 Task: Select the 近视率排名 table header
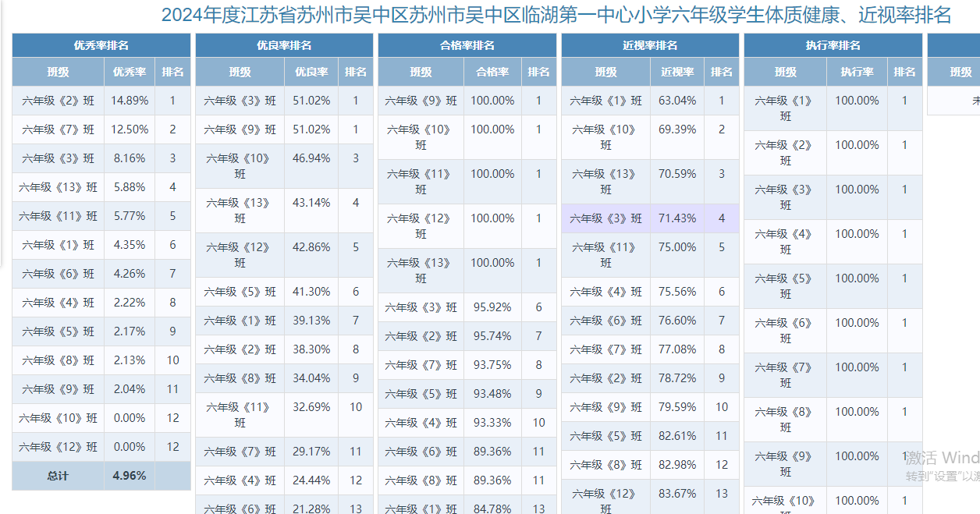click(x=650, y=45)
